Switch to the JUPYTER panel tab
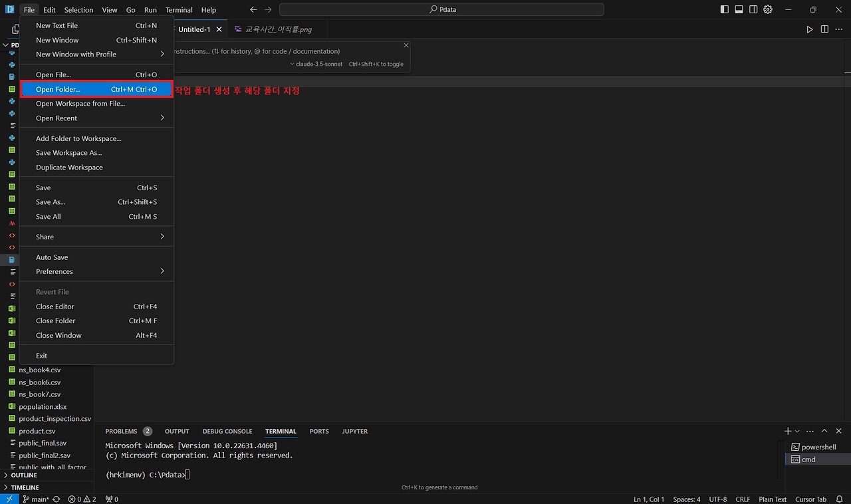The height and width of the screenshot is (504, 851). click(x=354, y=431)
